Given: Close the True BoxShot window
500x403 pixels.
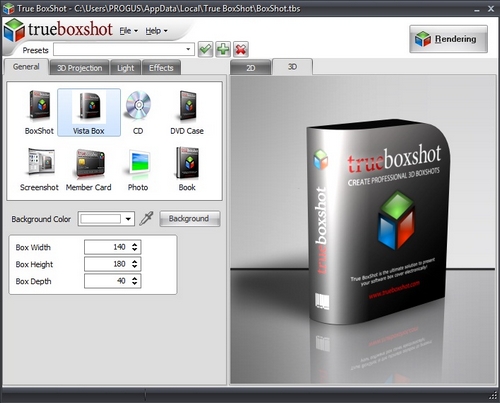Looking at the screenshot, I should [491, 9].
